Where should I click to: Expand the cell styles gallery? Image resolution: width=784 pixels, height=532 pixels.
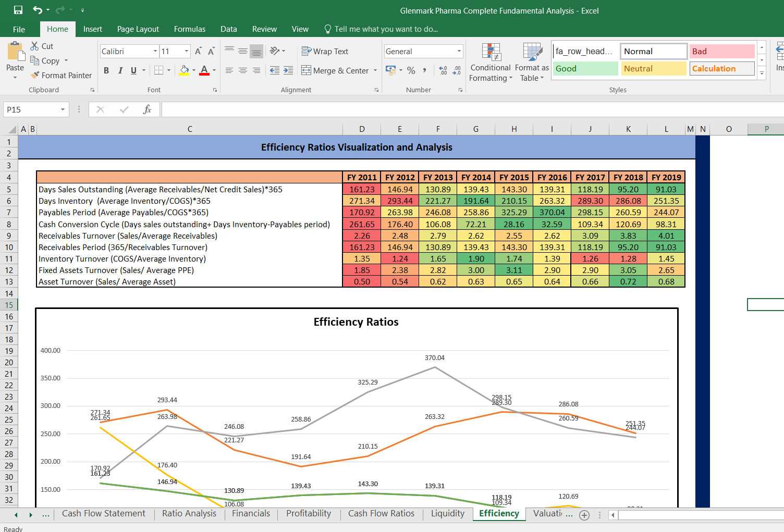point(762,73)
